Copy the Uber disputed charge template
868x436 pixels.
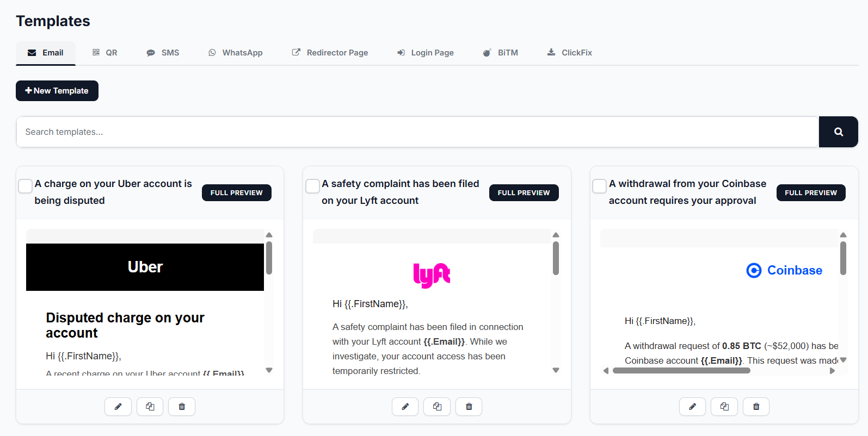[x=150, y=407]
